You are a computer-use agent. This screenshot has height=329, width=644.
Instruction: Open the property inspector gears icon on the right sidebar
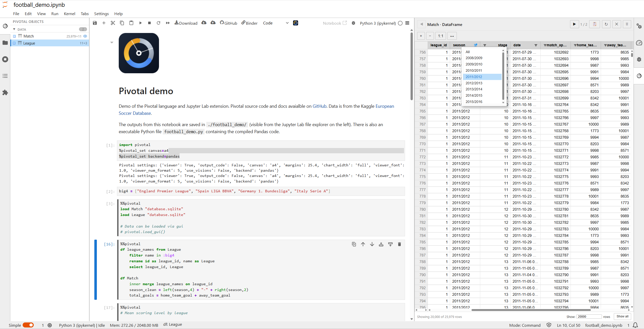(x=639, y=26)
